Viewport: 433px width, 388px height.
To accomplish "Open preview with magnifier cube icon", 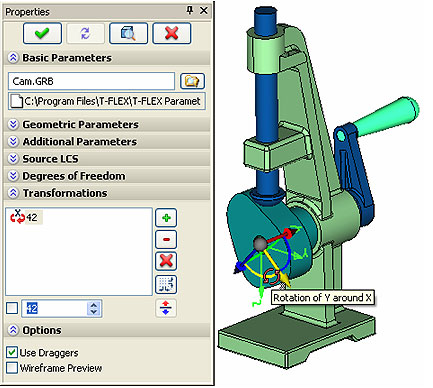I will pyautogui.click(x=128, y=33).
